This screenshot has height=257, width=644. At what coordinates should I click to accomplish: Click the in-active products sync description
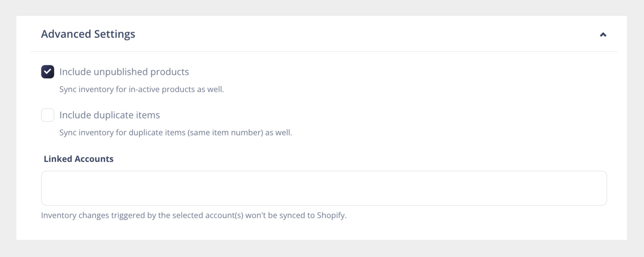pos(141,89)
